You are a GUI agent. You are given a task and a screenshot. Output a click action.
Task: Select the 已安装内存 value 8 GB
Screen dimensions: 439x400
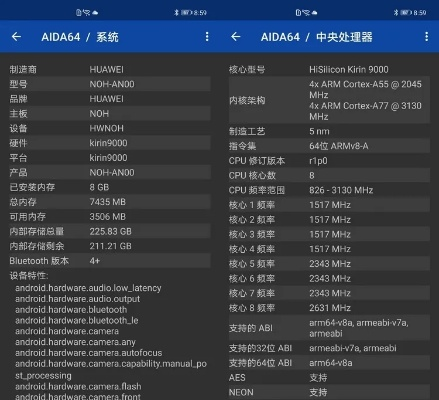(x=99, y=187)
